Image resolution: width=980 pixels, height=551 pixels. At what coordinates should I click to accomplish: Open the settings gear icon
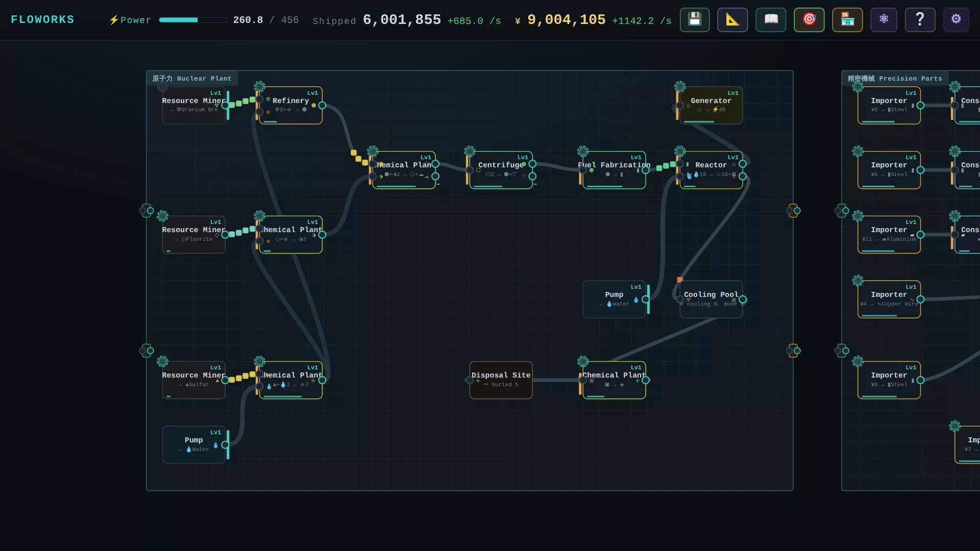[956, 20]
